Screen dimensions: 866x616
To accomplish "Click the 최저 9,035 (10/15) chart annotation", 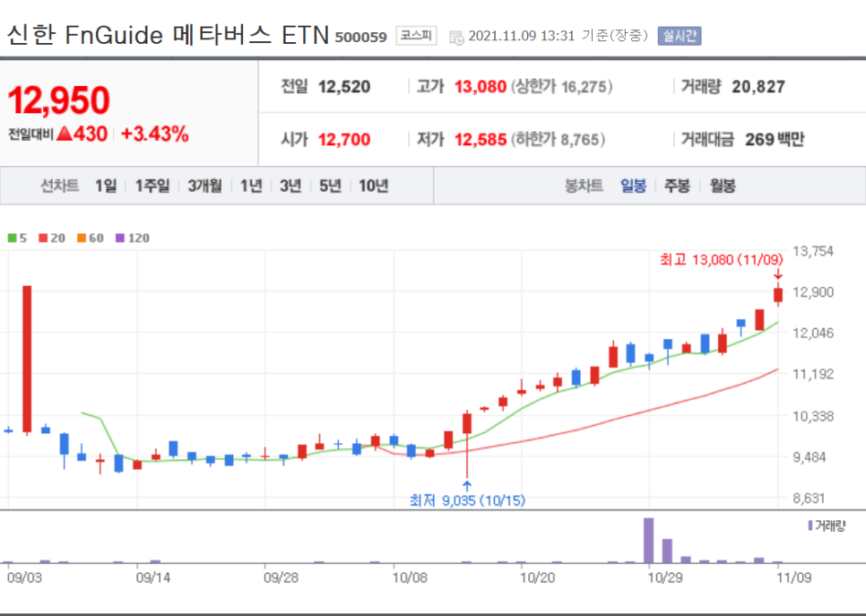I will pos(467,500).
